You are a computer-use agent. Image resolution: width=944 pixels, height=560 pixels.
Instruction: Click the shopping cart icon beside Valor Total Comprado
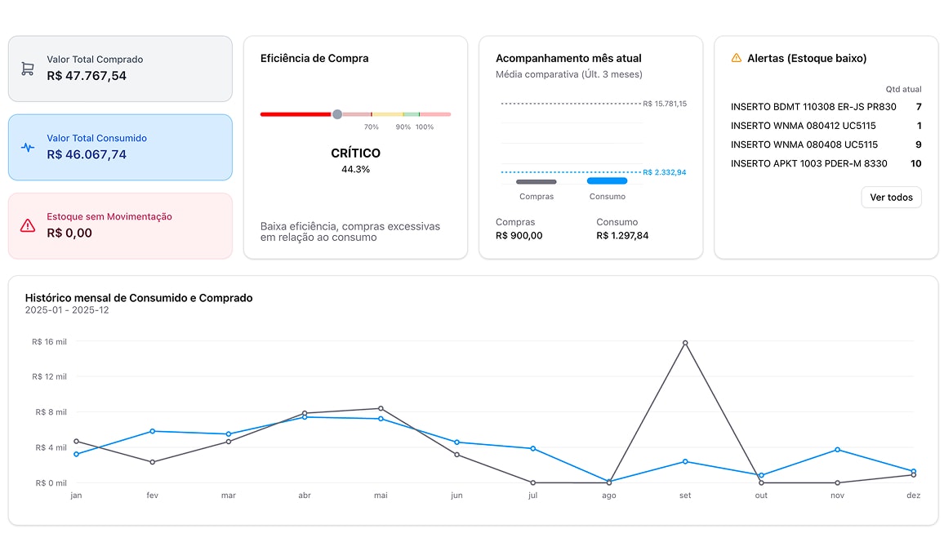tap(28, 69)
